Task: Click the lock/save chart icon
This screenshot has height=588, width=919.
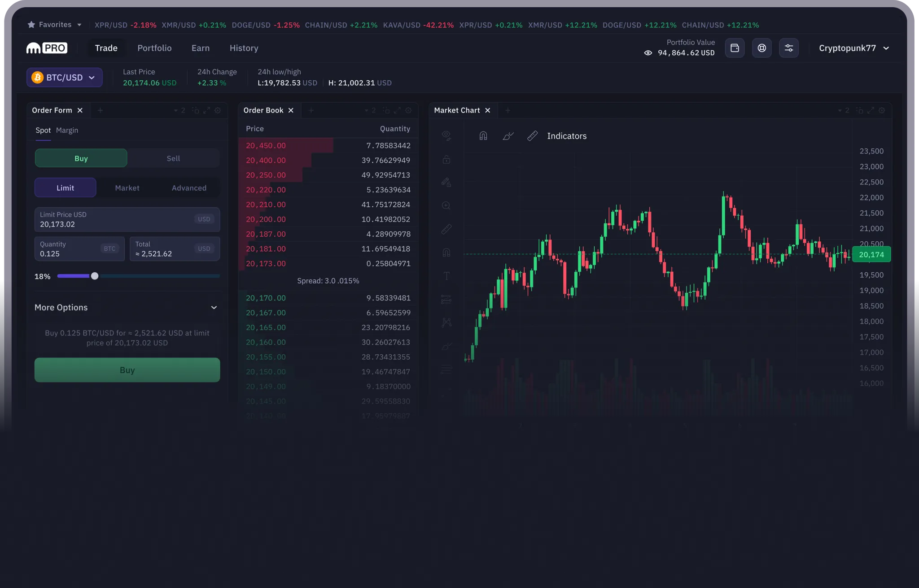Action: [446, 159]
